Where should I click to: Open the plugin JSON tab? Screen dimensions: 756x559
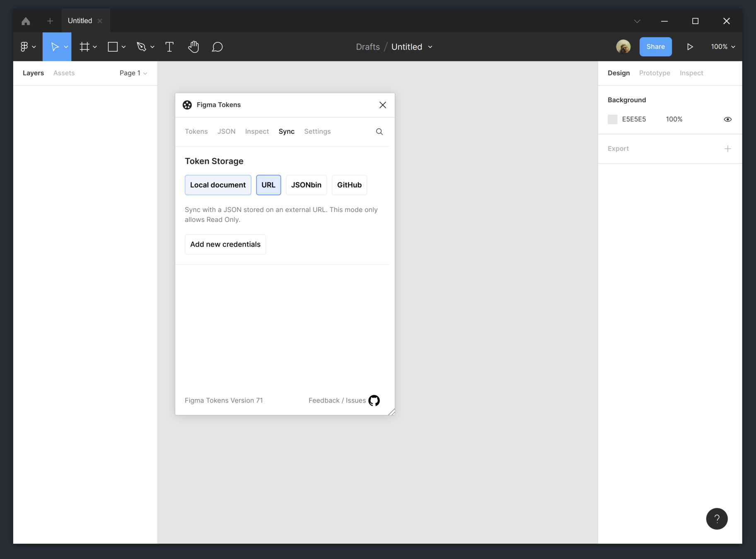227,132
